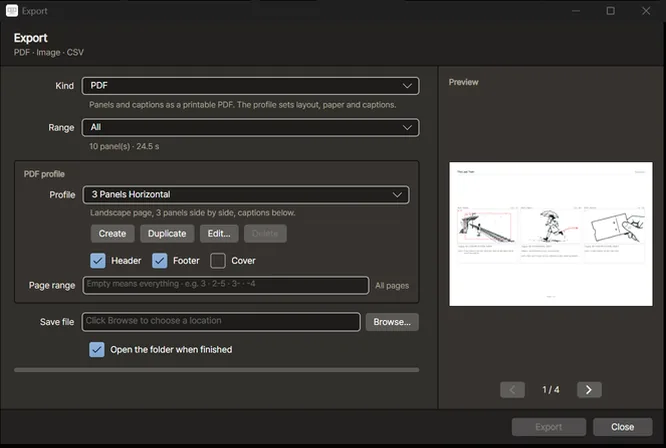Go to previous preview page
The height and width of the screenshot is (448, 666).
point(512,390)
